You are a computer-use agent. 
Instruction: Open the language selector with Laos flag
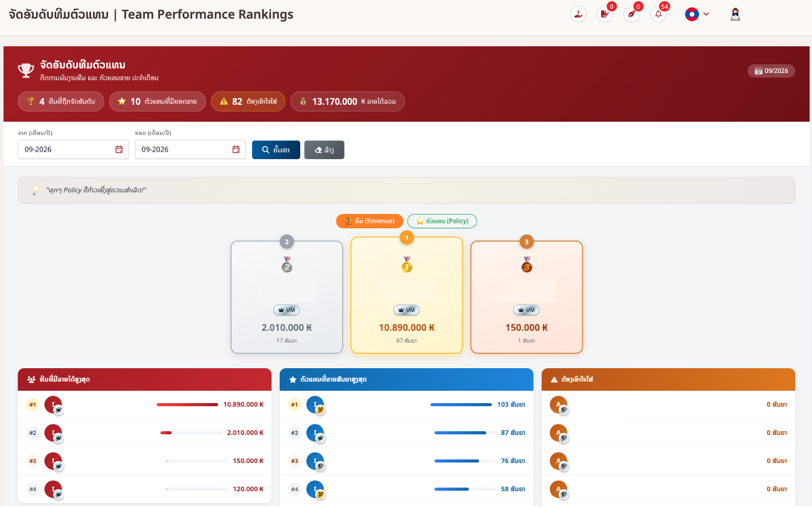tap(697, 14)
